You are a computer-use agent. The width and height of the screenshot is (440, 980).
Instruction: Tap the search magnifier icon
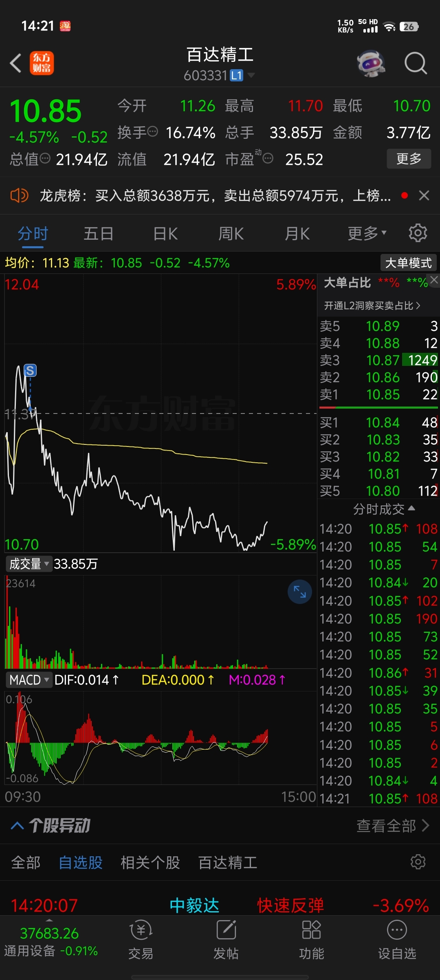point(416,63)
